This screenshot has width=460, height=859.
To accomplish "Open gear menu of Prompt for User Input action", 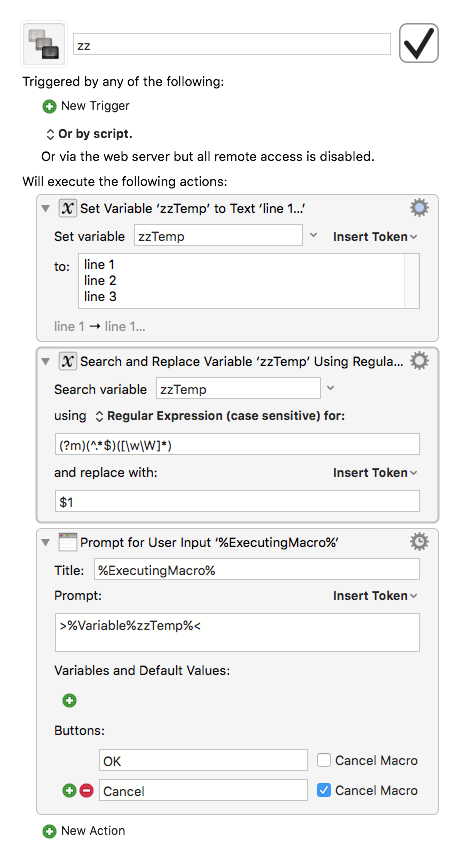I will point(419,542).
